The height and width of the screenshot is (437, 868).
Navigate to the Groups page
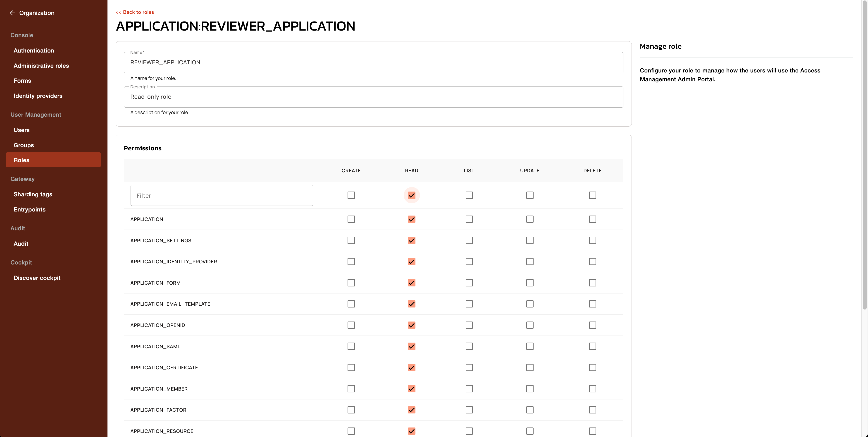click(24, 145)
